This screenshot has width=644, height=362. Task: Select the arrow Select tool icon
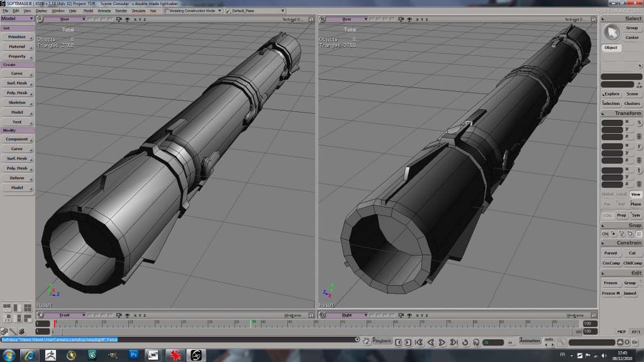click(x=611, y=33)
